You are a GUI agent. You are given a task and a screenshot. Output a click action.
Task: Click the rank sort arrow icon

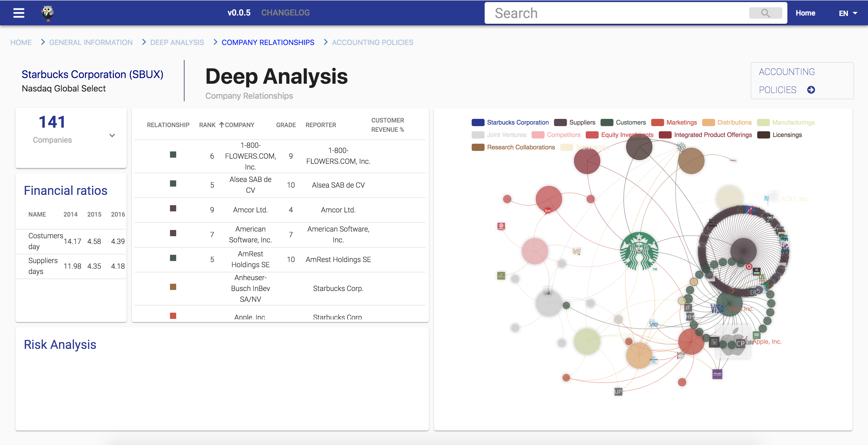click(221, 125)
